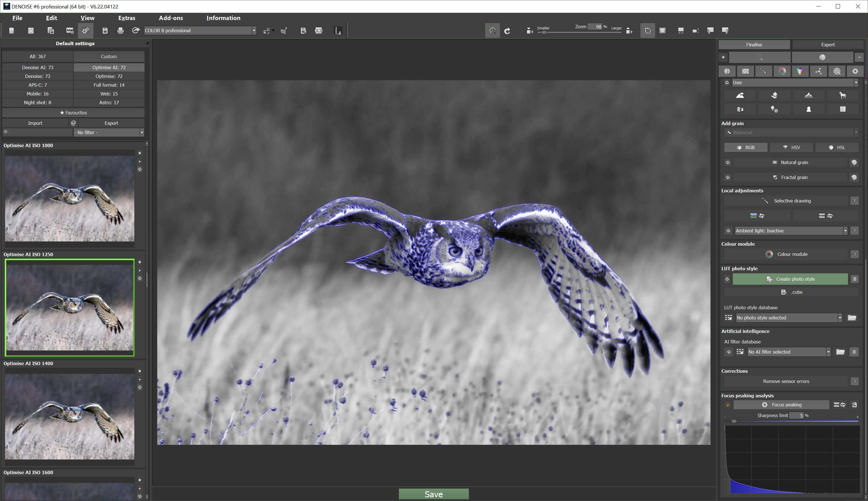Toggle the Colour module eye button
The height and width of the screenshot is (501, 868).
854,254
